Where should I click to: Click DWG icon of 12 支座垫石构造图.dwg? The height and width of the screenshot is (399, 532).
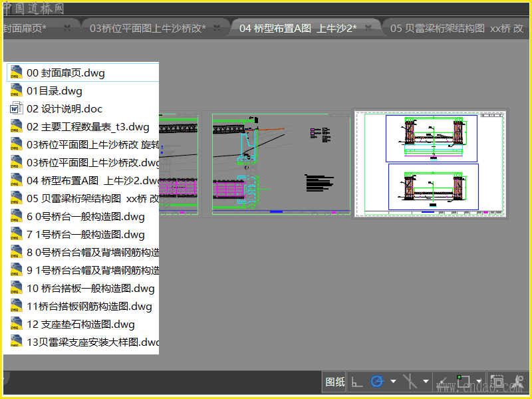16,324
